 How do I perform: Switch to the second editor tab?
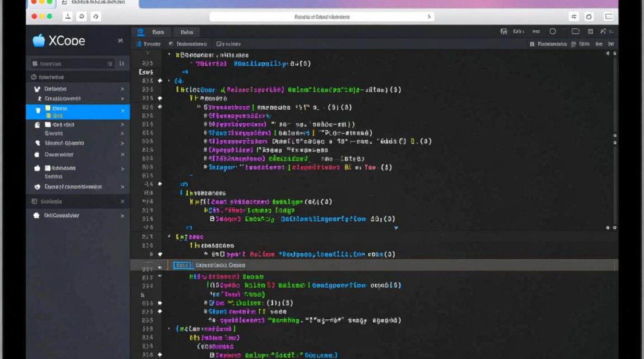158,32
